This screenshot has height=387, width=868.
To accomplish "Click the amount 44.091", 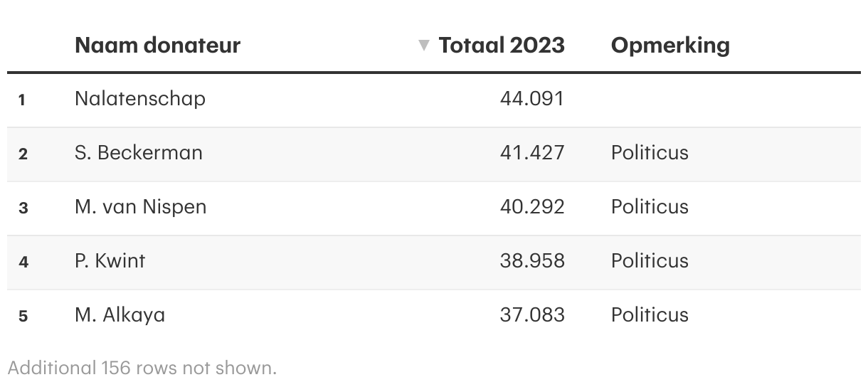I will [532, 98].
